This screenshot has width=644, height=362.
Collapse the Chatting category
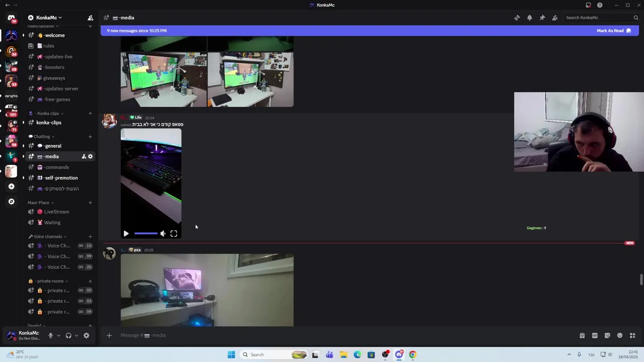pyautogui.click(x=41, y=136)
